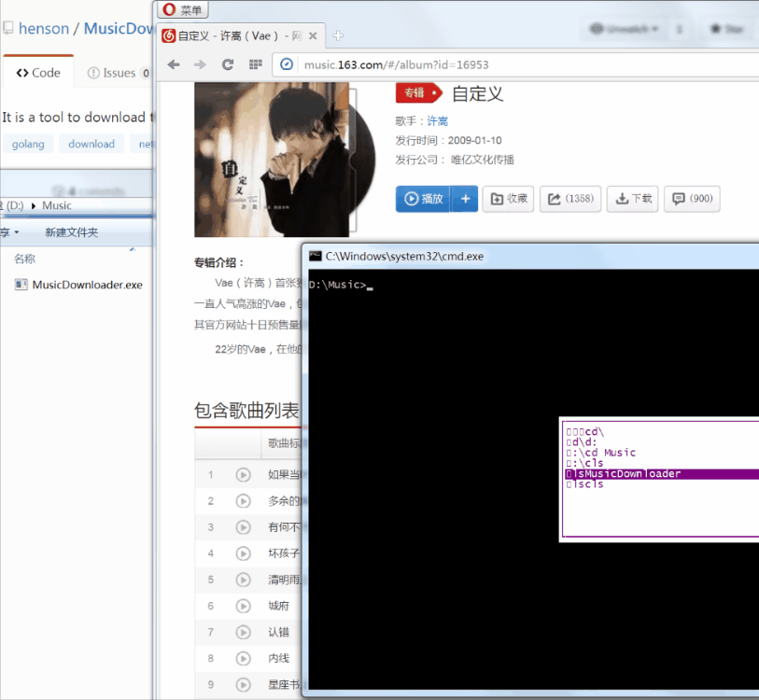Viewport: 759px width, 700px height.
Task: Click the repository book icon on GitHub
Action: 8,28
